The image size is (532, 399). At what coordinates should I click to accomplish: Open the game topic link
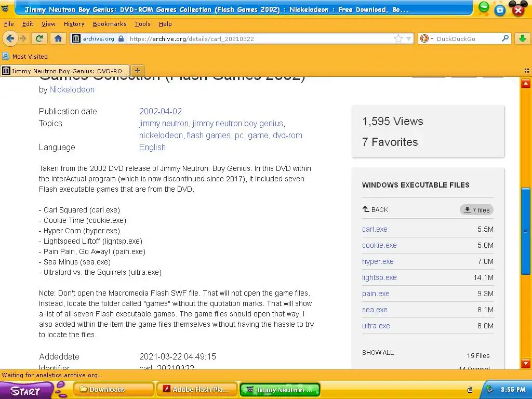click(x=258, y=136)
